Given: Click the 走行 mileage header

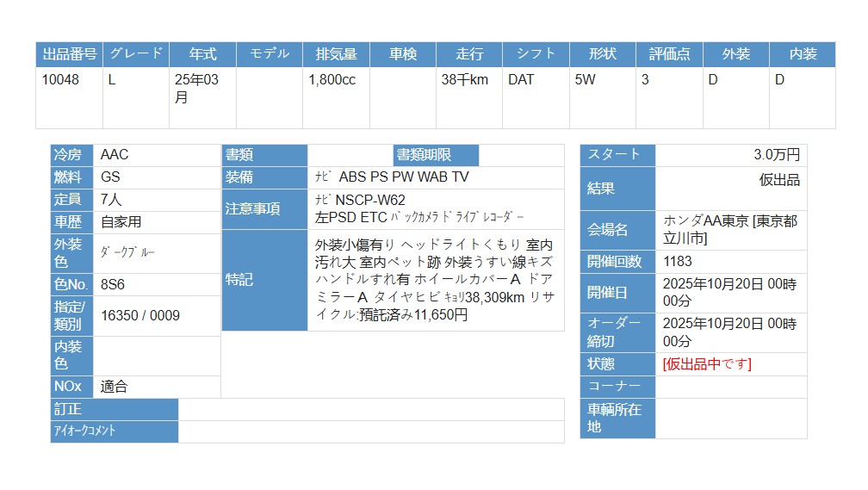Looking at the screenshot, I should tap(469, 54).
